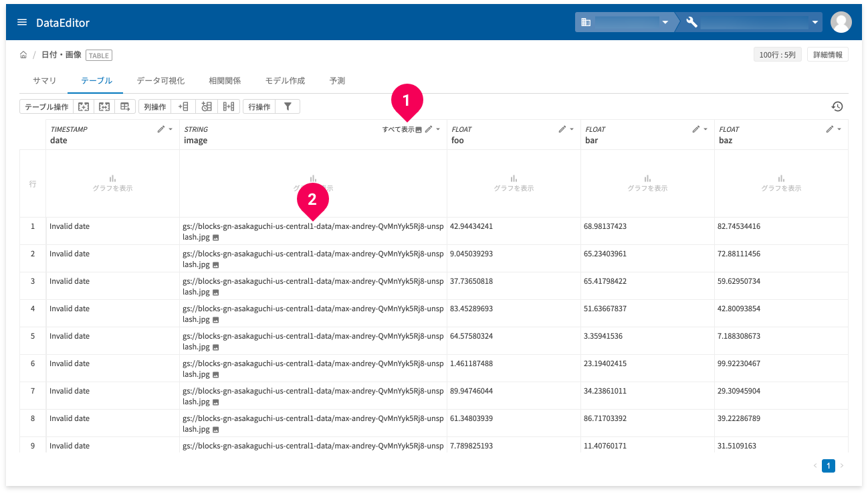The width and height of the screenshot is (868, 494).
Task: Open the hamburger navigation menu
Action: tap(22, 22)
